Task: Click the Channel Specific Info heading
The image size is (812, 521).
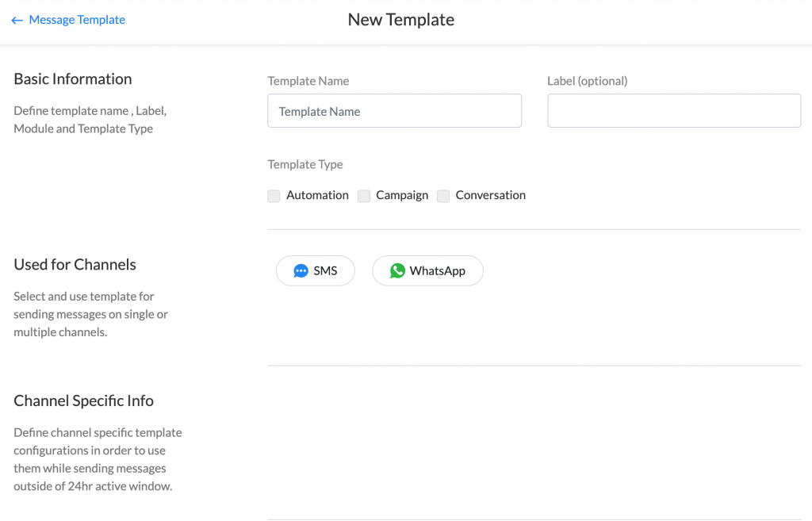Action: pos(83,401)
